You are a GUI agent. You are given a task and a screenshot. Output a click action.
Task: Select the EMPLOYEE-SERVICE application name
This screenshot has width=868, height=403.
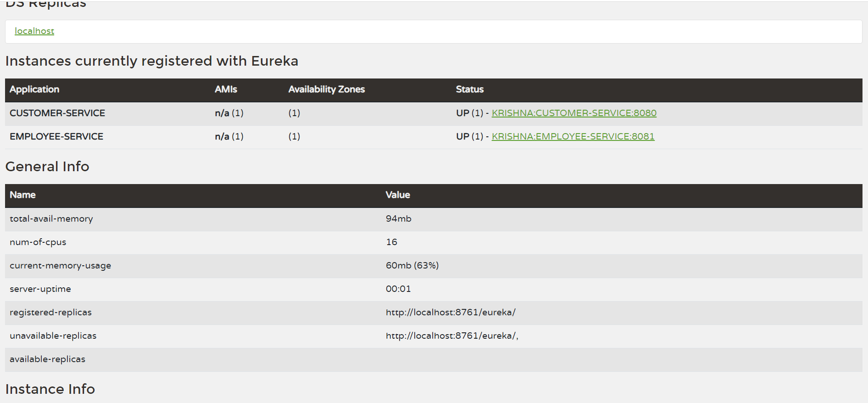pyautogui.click(x=56, y=136)
